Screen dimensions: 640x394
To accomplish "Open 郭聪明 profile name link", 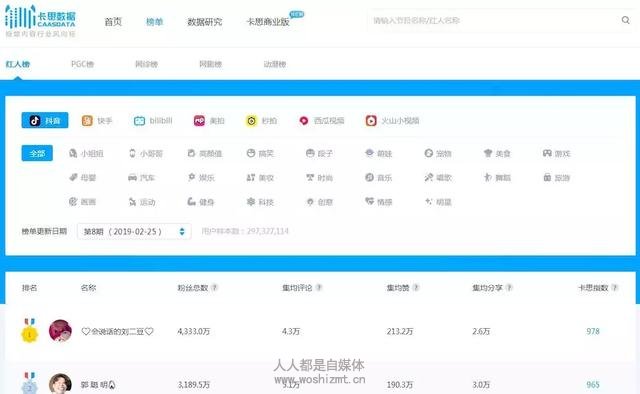I will (x=98, y=385).
